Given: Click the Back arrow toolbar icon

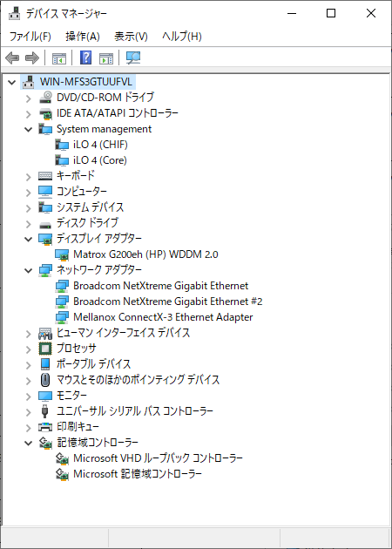Looking at the screenshot, I should click(12, 58).
